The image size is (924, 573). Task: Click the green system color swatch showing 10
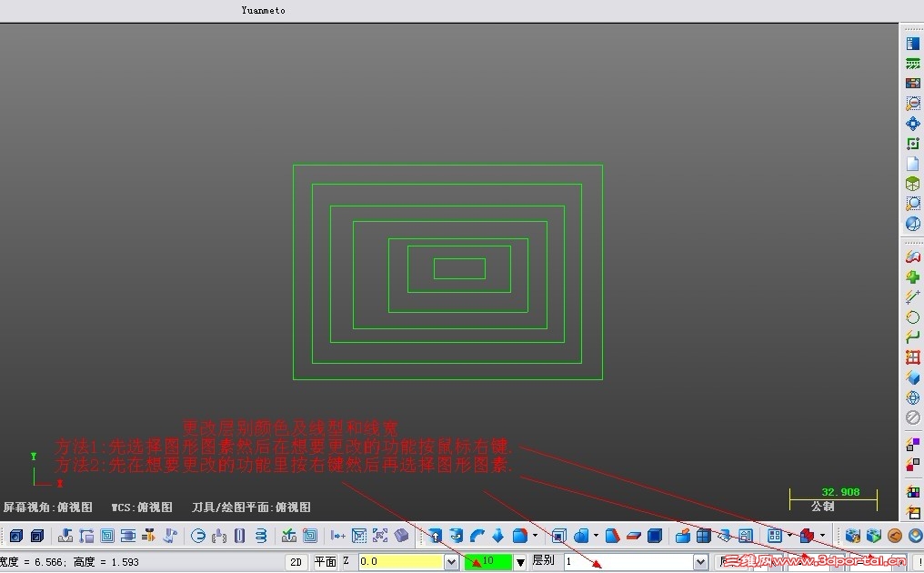488,562
